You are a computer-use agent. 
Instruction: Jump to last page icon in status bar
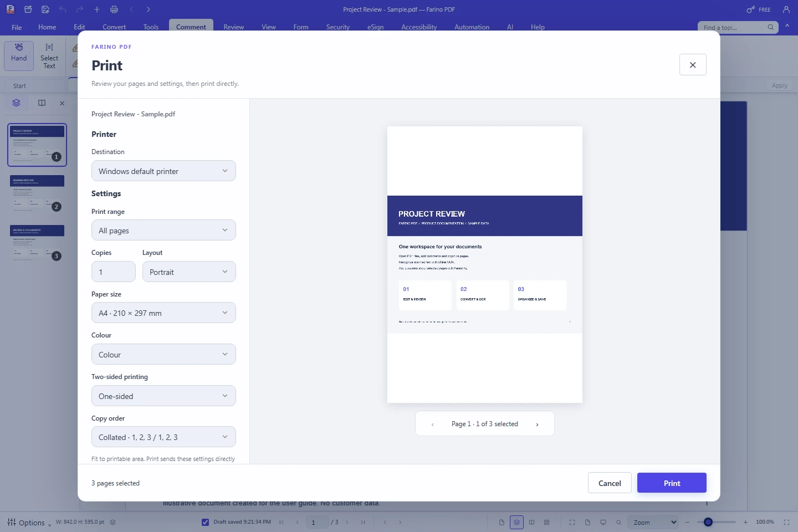[363, 522]
